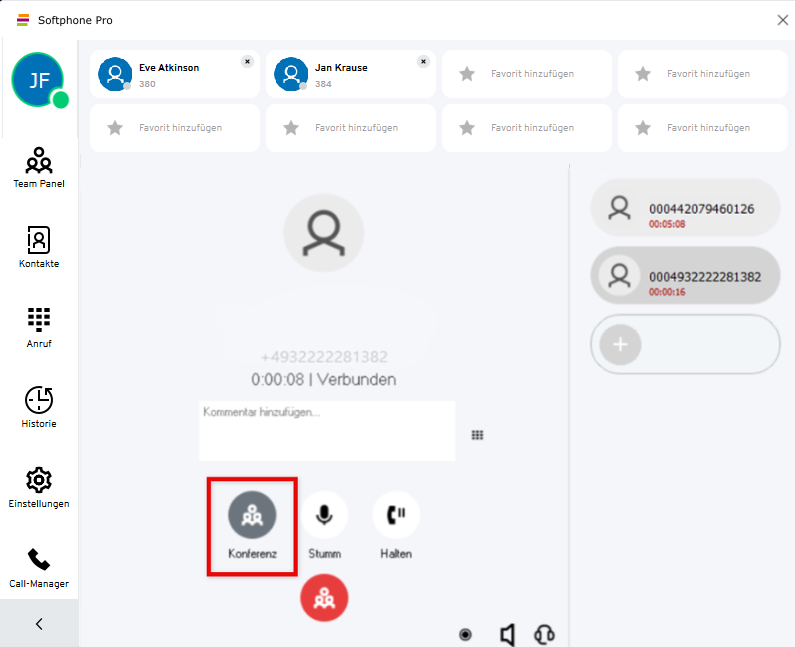The image size is (795, 647).
Task: Click the red conference end button
Action: pyautogui.click(x=324, y=598)
